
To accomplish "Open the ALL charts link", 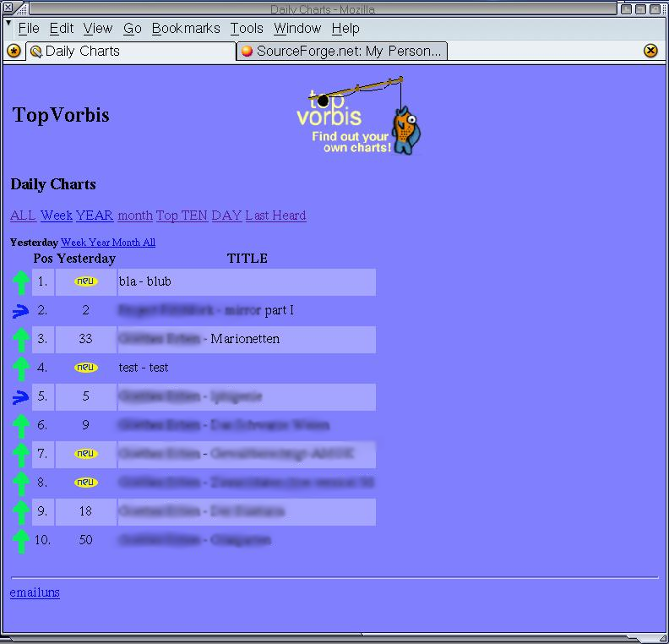I will [23, 216].
